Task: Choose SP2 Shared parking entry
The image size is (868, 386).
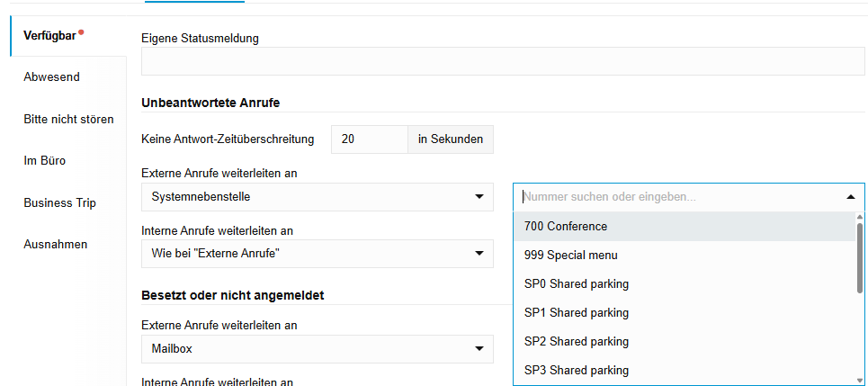Action: [x=685, y=342]
